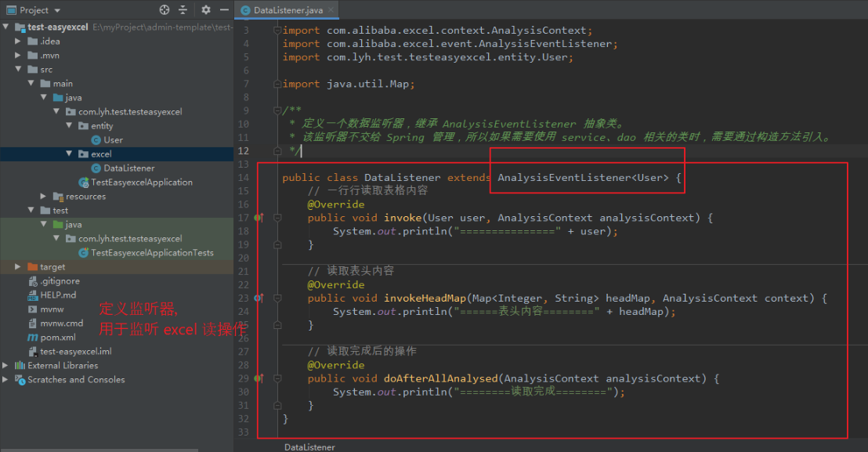Click the resources folder icon
This screenshot has width=868, height=452.
[x=58, y=197]
